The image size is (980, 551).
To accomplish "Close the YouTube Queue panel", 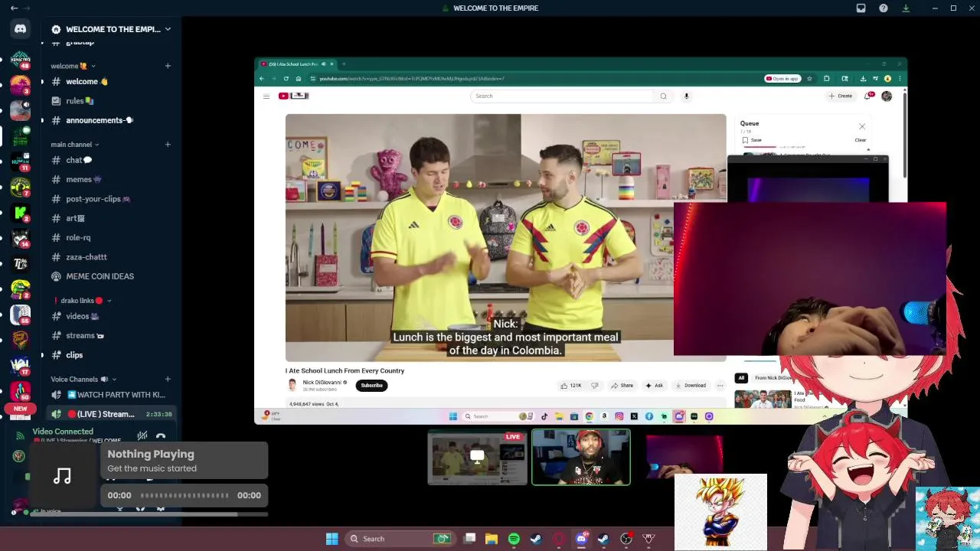I will tap(862, 126).
